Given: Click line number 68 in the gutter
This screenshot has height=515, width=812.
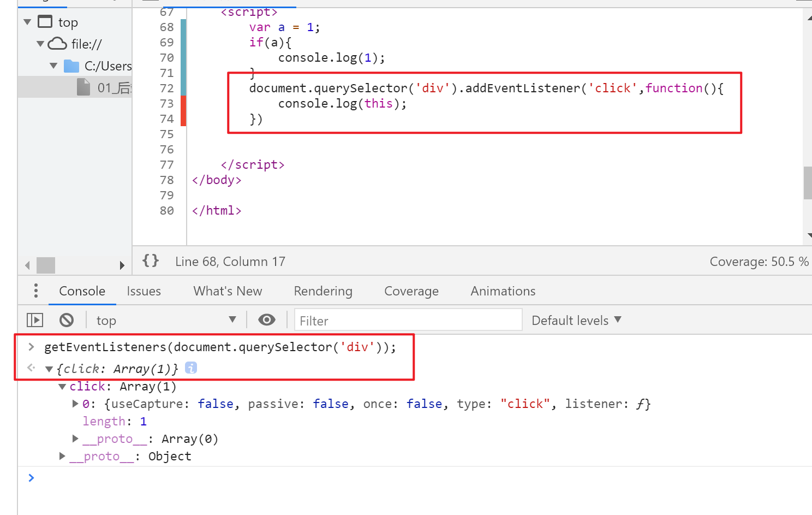Looking at the screenshot, I should click(166, 27).
